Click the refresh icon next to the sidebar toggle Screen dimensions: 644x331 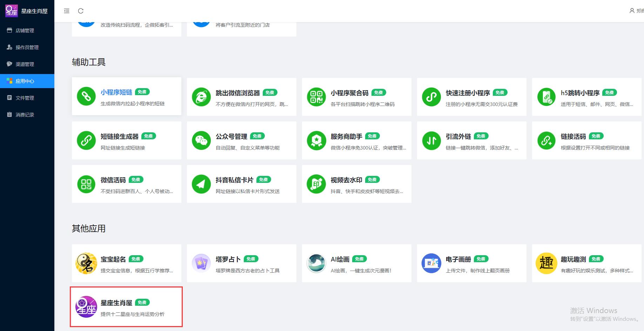81,11
